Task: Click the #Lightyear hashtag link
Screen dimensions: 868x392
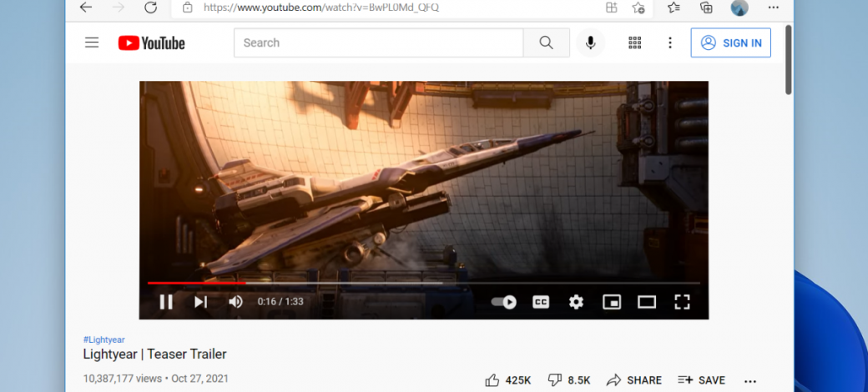Action: pyautogui.click(x=104, y=339)
